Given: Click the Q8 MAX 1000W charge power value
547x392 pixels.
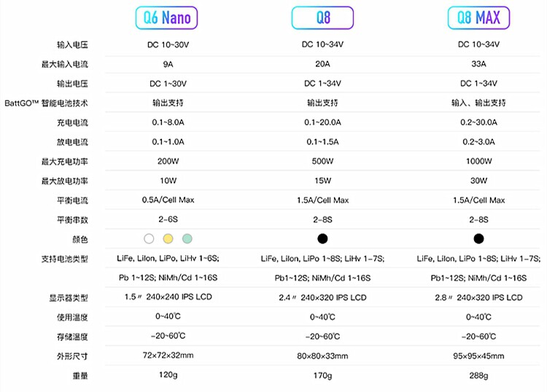Looking at the screenshot, I should [478, 161].
